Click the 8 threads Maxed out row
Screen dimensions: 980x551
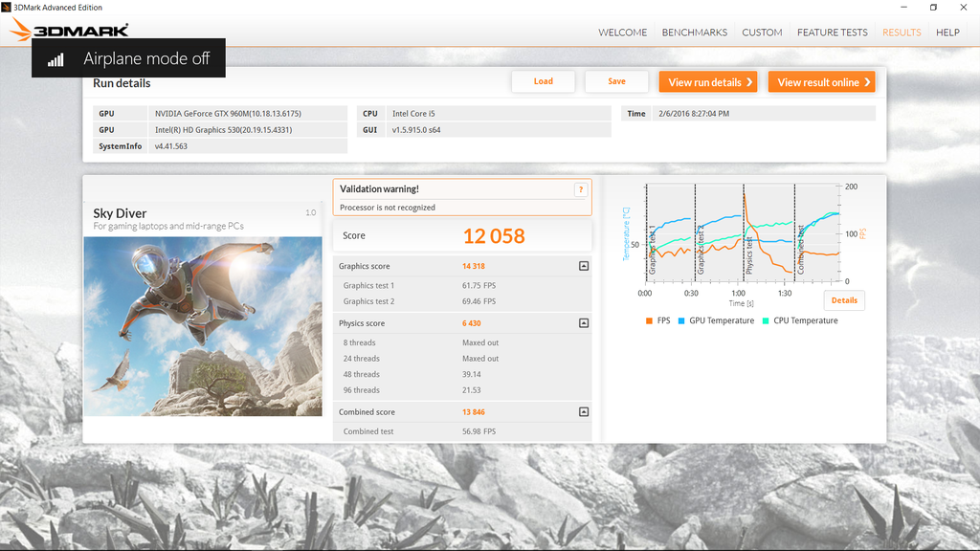462,342
